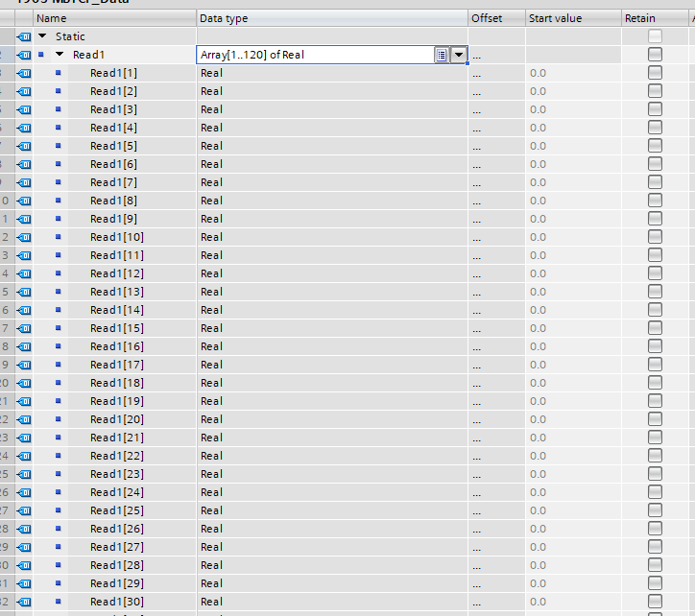Click the tag icon for Read1[29]
The width and height of the screenshot is (695, 616).
[x=24, y=583]
